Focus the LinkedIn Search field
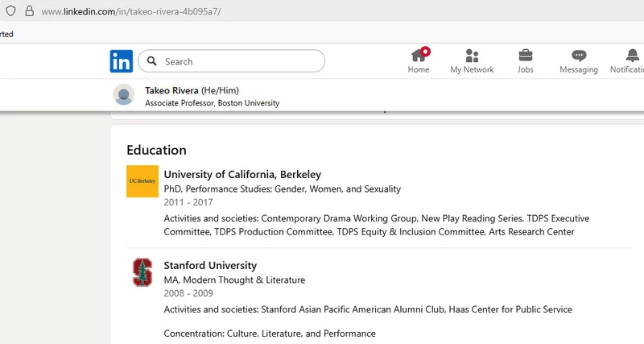This screenshot has height=344, width=644. click(231, 61)
